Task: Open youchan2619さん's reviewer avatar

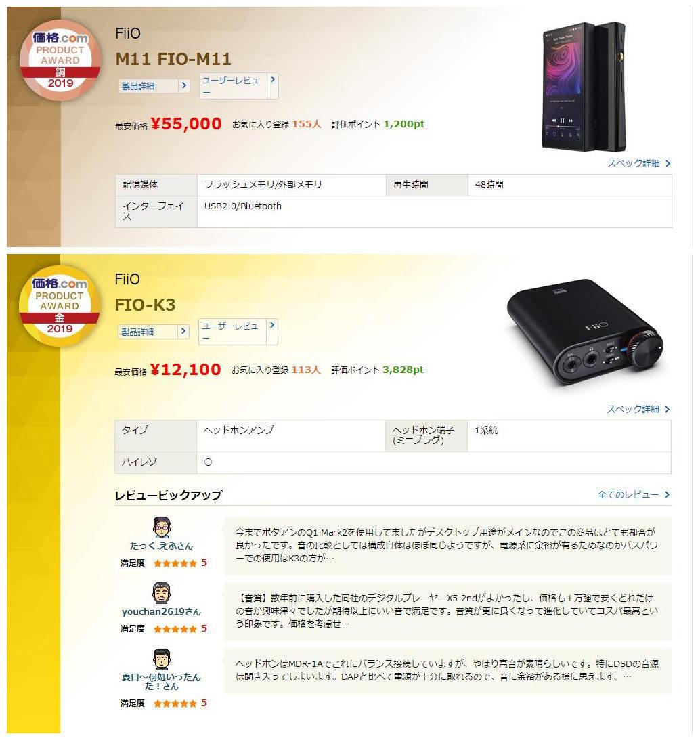Action: [162, 593]
